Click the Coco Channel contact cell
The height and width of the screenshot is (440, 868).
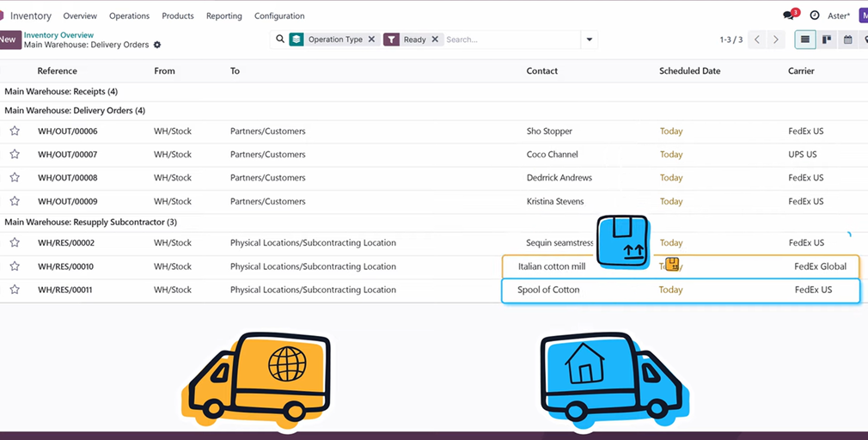click(x=552, y=155)
